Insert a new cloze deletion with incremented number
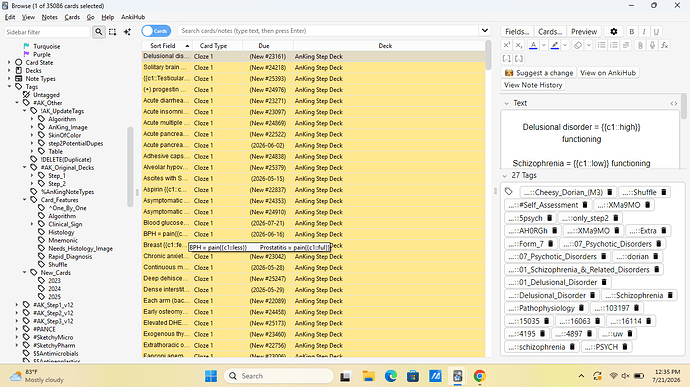This screenshot has height=387, width=690. click(x=506, y=58)
